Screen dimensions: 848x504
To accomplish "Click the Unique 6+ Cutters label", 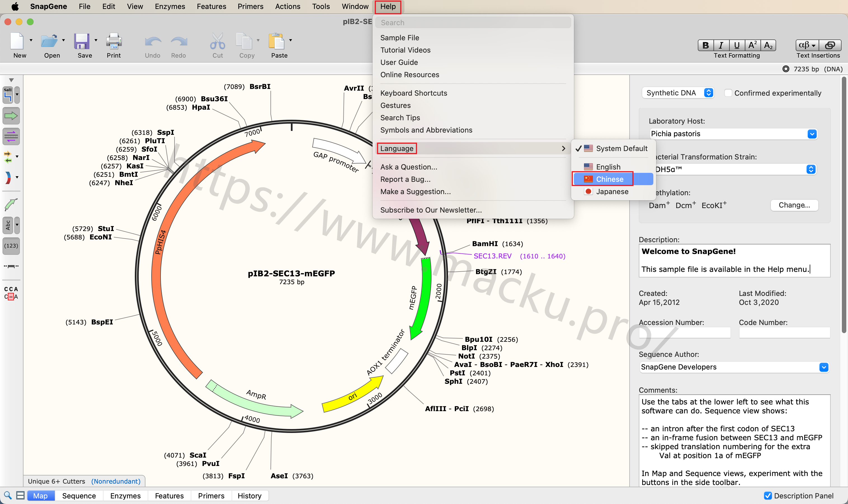I will click(x=56, y=481).
